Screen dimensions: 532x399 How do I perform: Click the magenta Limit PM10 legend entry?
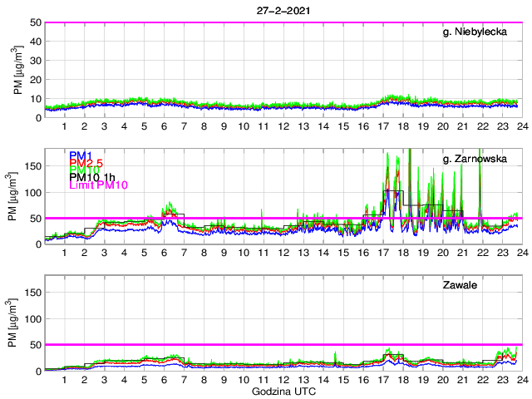tap(96, 185)
